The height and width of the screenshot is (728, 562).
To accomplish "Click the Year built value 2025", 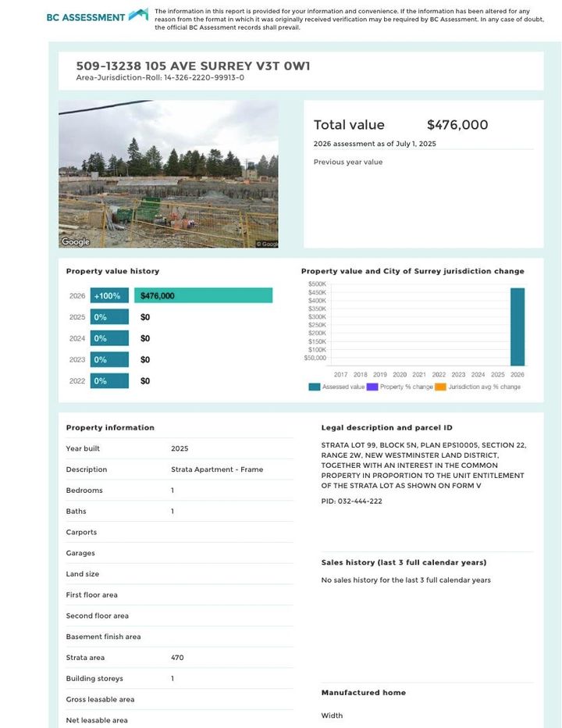I will (x=180, y=449).
